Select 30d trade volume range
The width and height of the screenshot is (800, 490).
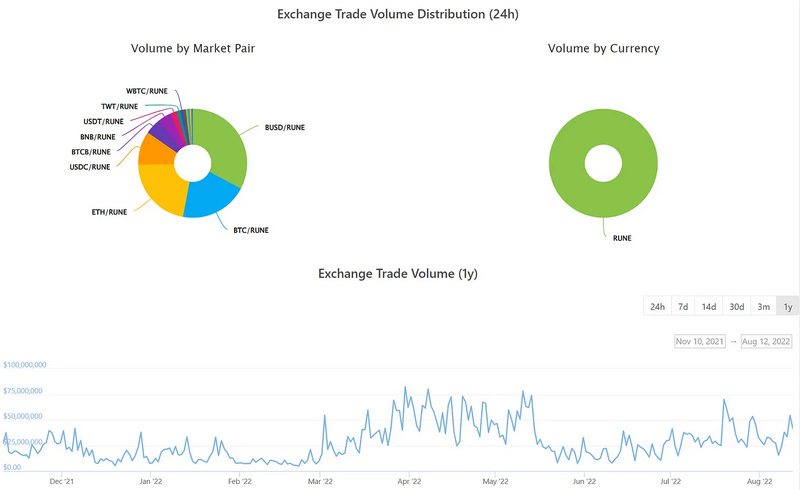(x=736, y=306)
